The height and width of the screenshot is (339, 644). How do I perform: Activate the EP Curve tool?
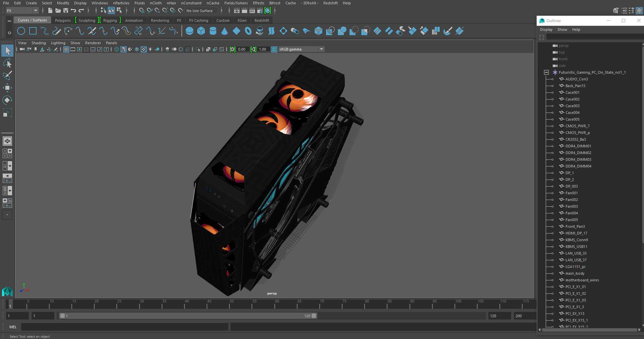[45, 31]
